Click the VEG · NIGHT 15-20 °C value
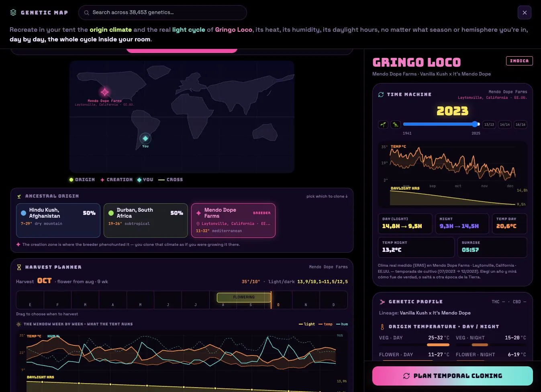This screenshot has width=541, height=392. [515, 338]
